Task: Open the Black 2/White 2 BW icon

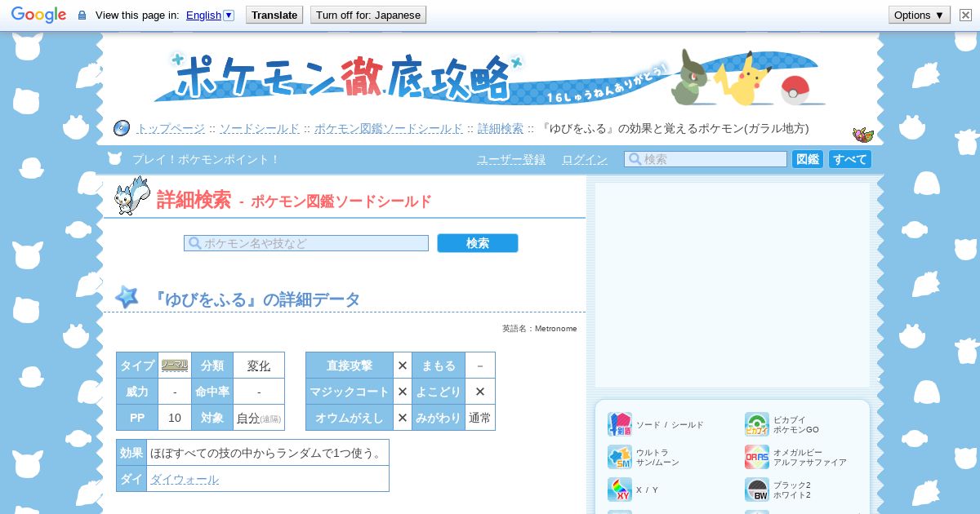Action: point(757,490)
